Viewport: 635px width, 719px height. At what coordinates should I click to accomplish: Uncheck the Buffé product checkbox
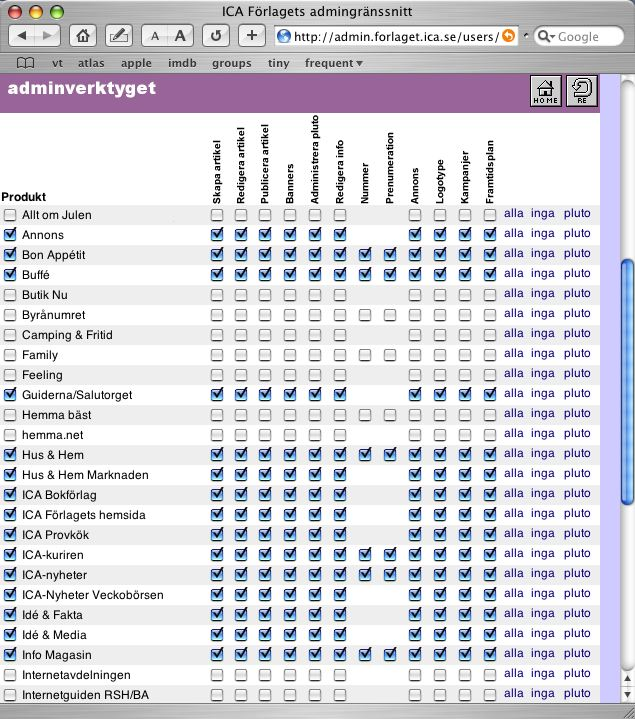point(10,275)
